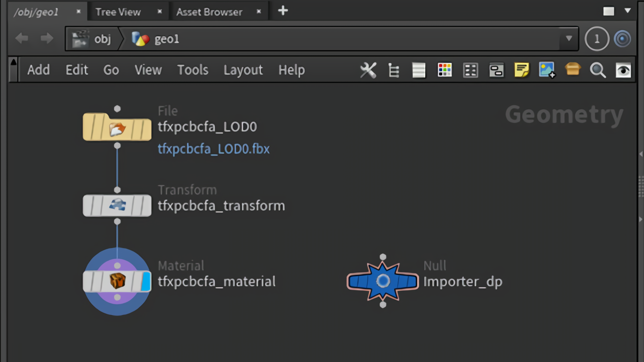Viewport: 644px width, 362px height.
Task: Click the yellow sticky note icon
Action: (x=522, y=70)
